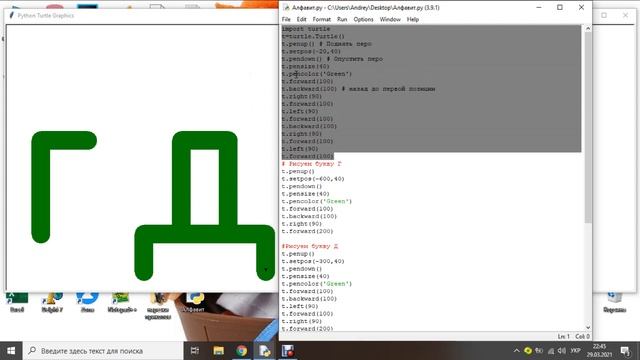Open the Help menu in IDLE
Image resolution: width=640 pixels, height=360 pixels.
pyautogui.click(x=413, y=19)
